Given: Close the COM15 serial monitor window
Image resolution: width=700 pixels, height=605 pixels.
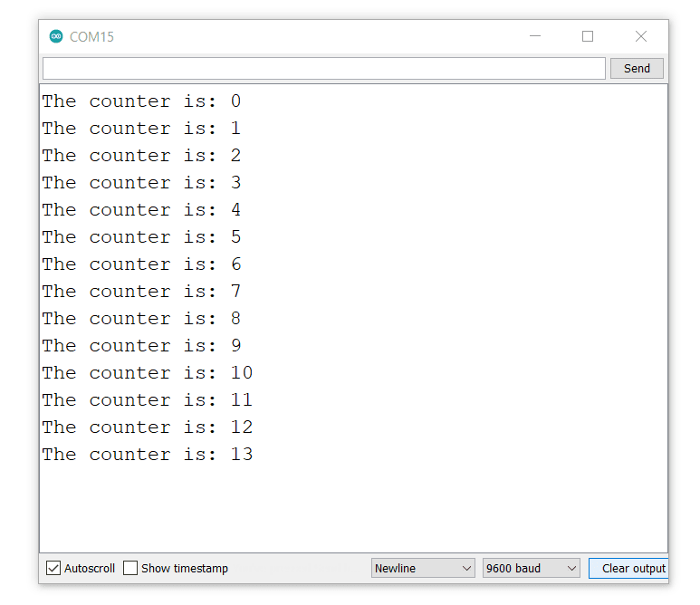Looking at the screenshot, I should pyautogui.click(x=640, y=36).
